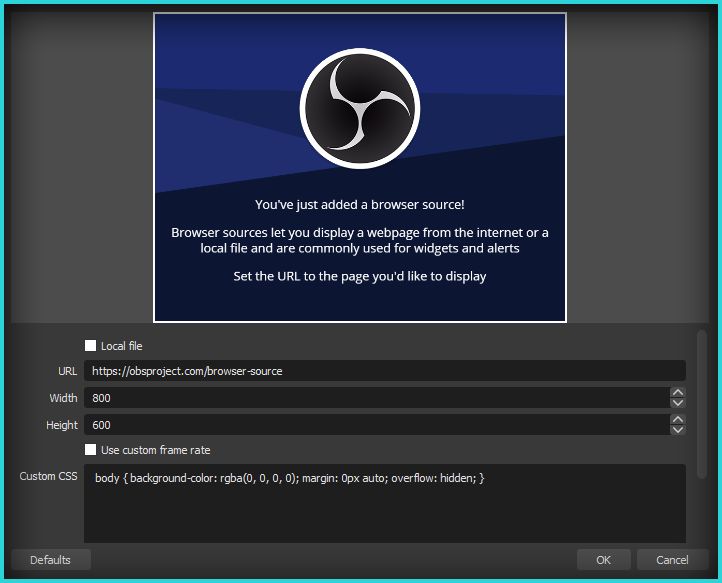Click the properties panel vertical scrollbar
The width and height of the screenshot is (722, 583).
click(x=701, y=404)
